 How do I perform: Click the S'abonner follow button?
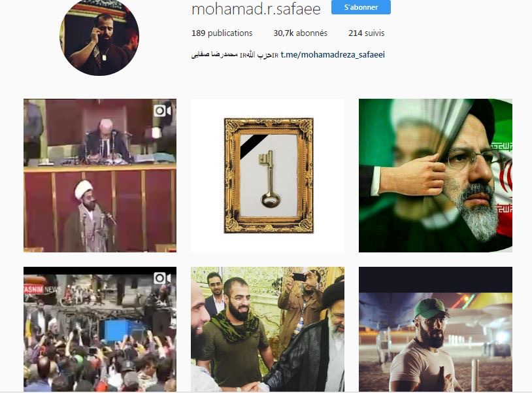tap(361, 7)
